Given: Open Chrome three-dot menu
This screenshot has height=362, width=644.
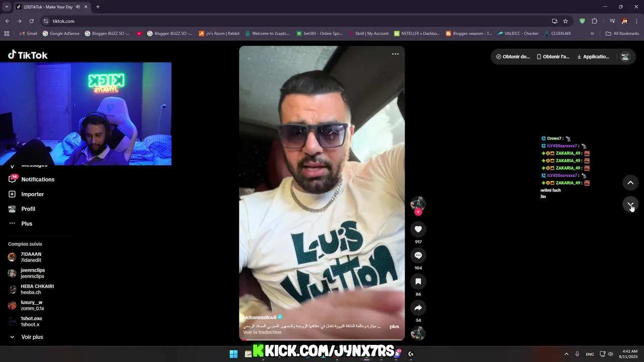Looking at the screenshot, I should (x=637, y=21).
